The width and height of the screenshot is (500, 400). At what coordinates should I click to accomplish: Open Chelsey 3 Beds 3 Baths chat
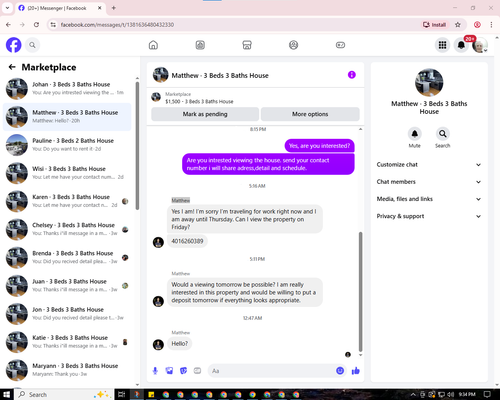67,229
